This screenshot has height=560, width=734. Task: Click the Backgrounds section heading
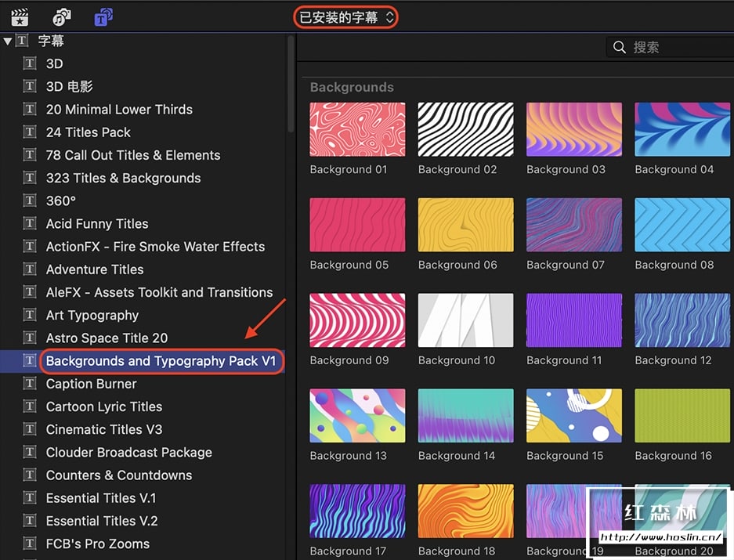tap(352, 88)
